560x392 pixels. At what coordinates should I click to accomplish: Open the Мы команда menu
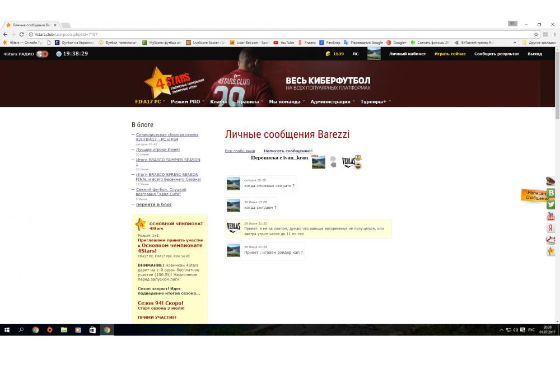[x=286, y=102]
